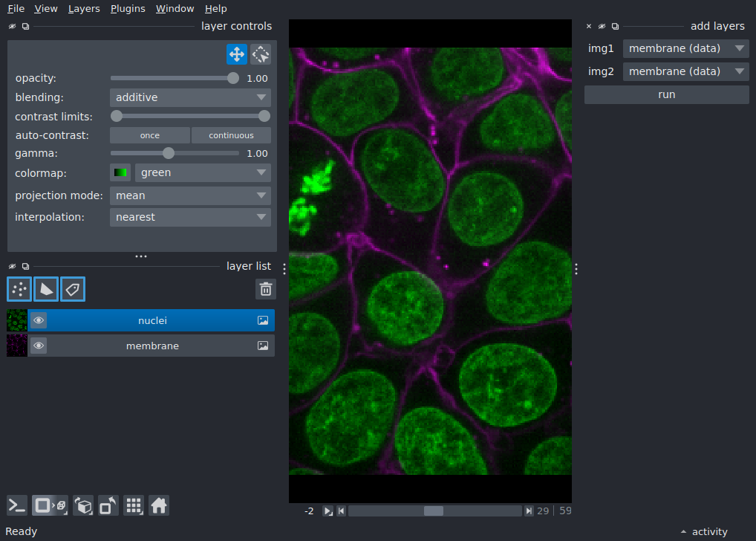Expand the colormap green dropdown
This screenshot has width=756, height=541.
pyautogui.click(x=203, y=172)
